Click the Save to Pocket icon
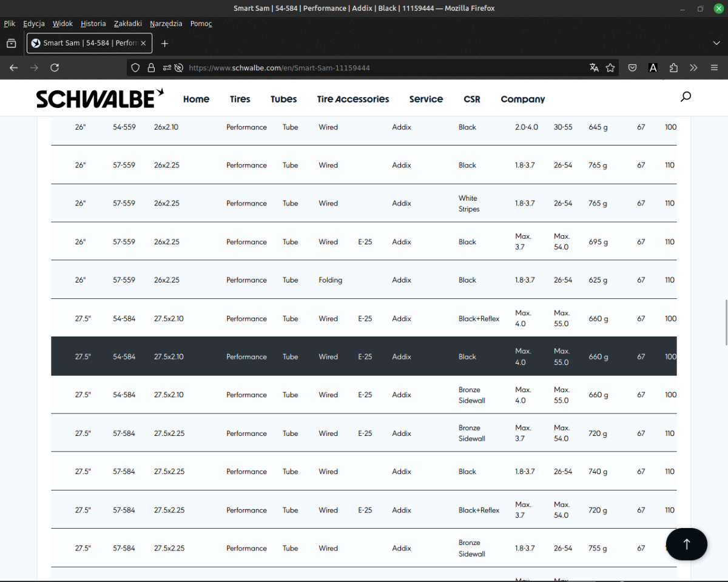Viewport: 728px width, 582px height. [x=632, y=68]
